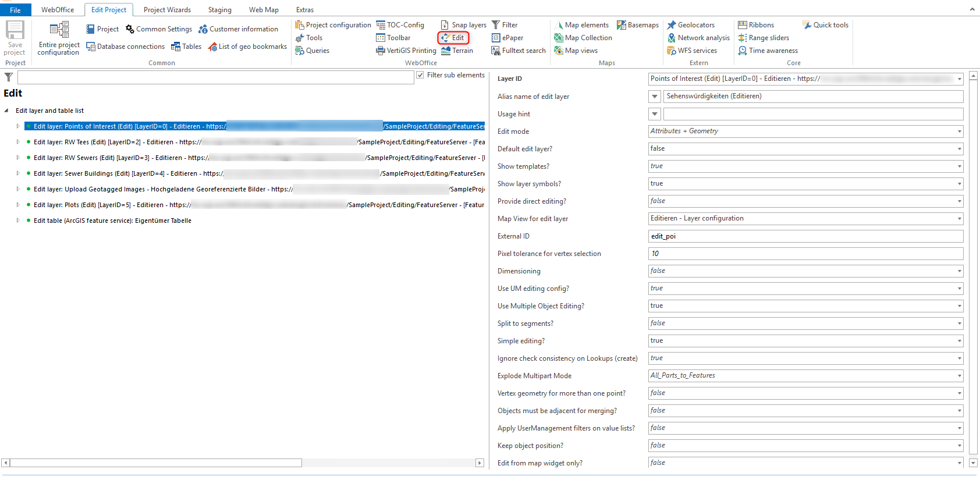Open Fulltext search
The image size is (980, 480).
519,51
